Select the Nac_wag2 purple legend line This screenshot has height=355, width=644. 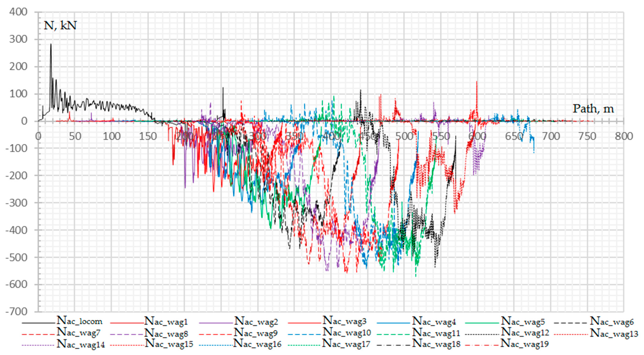[x=216, y=323]
